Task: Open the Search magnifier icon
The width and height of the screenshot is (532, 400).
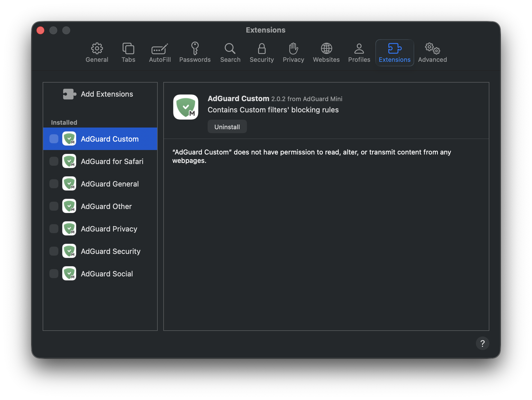Action: tap(230, 48)
